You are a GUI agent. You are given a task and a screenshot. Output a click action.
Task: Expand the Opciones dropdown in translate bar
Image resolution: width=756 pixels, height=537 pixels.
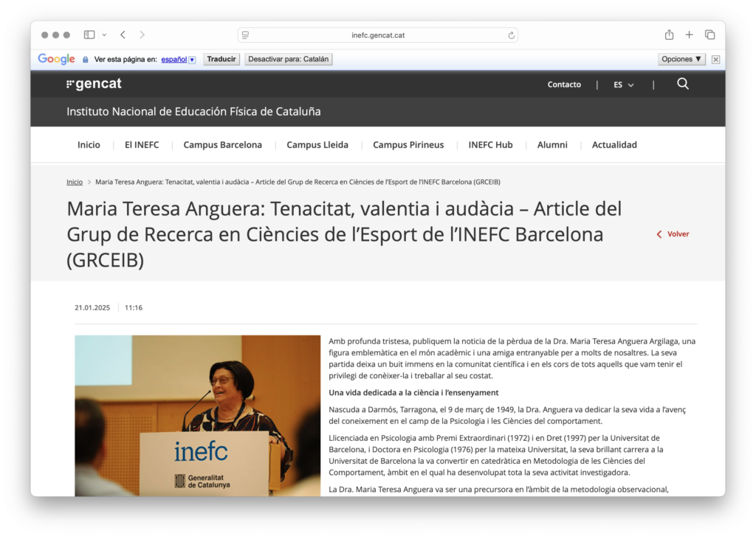point(681,59)
